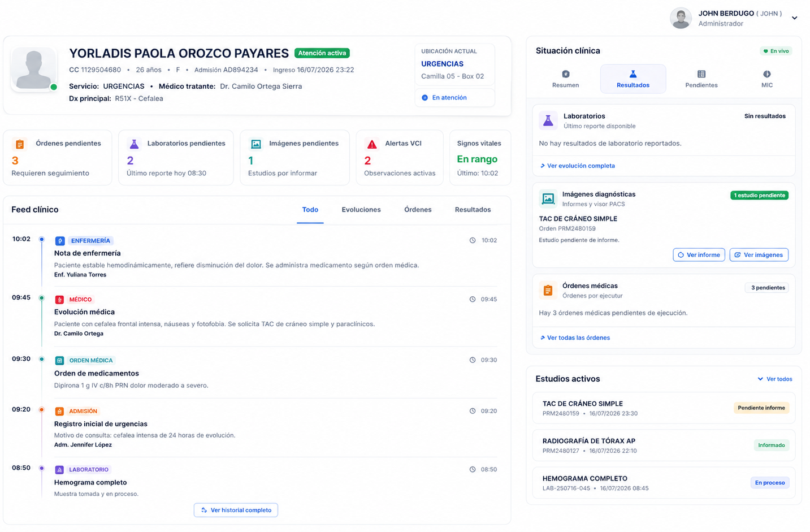Click the clock icon beside 09:30

tap(473, 360)
